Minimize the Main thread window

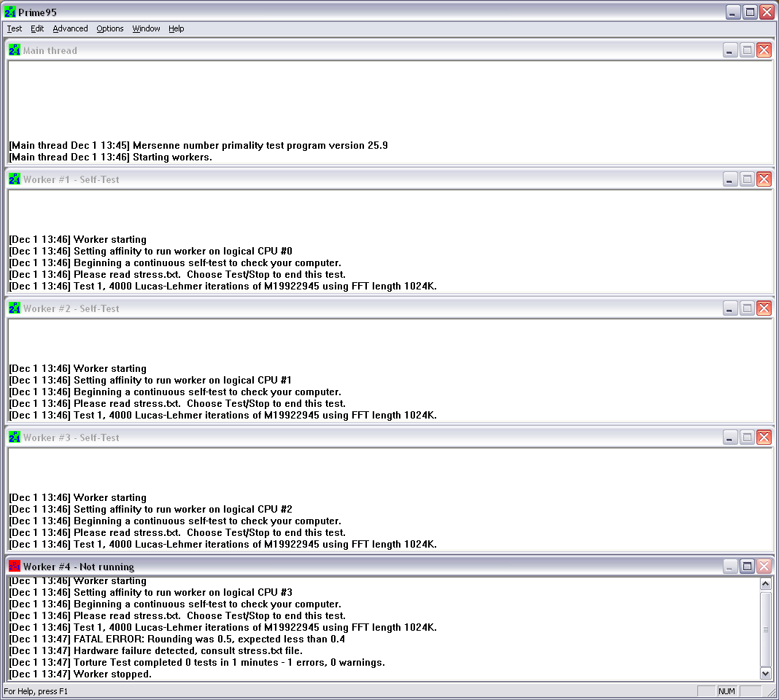coord(730,50)
